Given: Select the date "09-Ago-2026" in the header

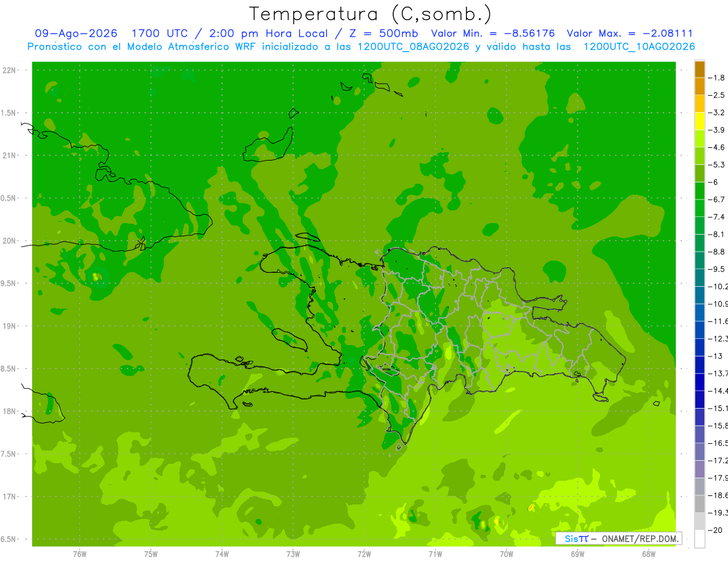Looking at the screenshot, I should 76,33.
